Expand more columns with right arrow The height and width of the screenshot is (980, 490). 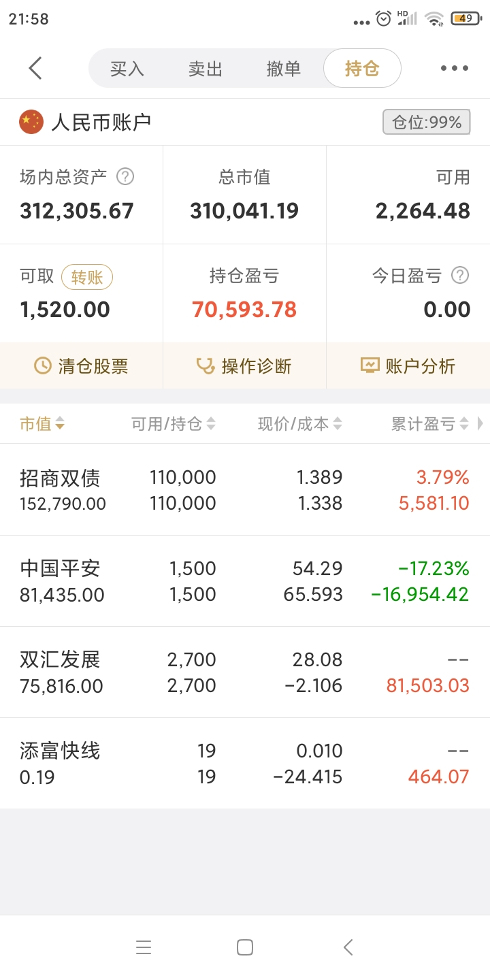480,424
